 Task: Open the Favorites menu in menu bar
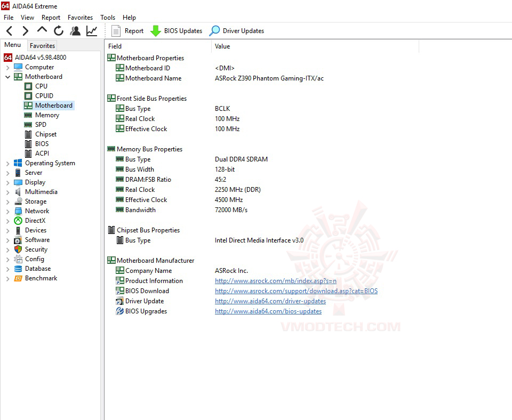pos(81,17)
